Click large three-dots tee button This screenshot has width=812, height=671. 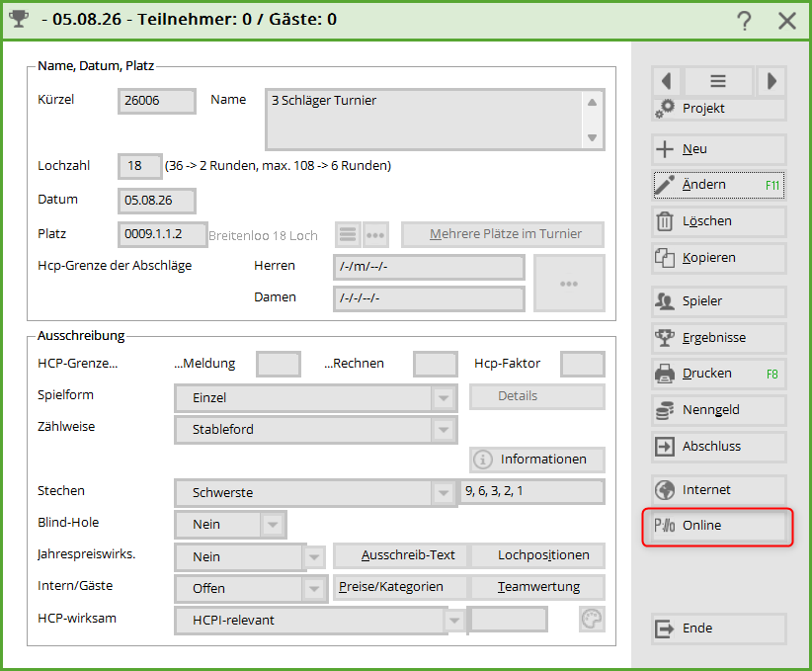(569, 284)
